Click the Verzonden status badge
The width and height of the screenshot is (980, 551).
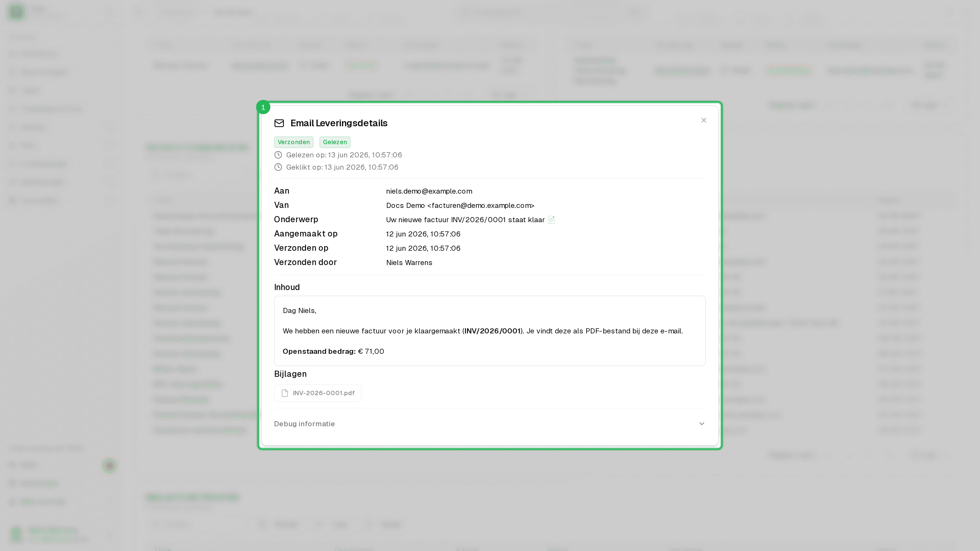tap(293, 142)
